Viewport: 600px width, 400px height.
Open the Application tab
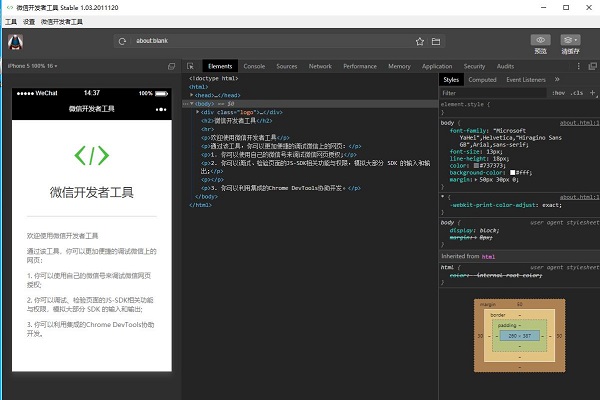point(437,66)
